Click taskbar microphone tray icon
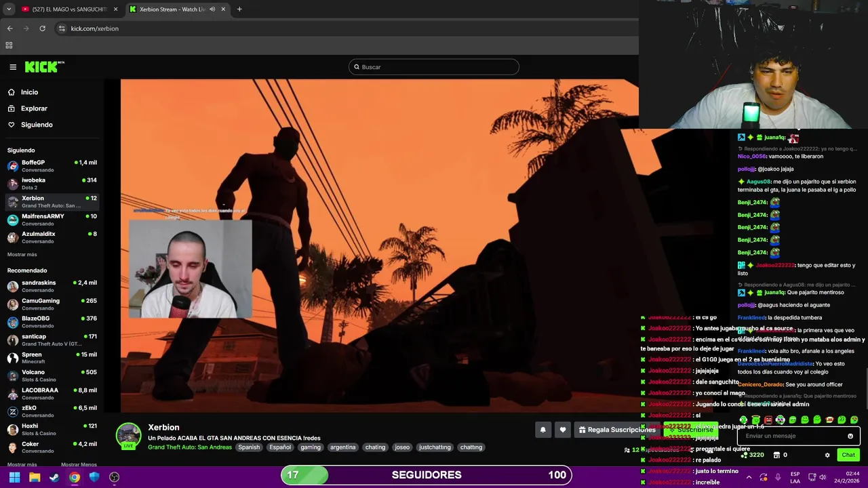The image size is (868, 488). click(x=778, y=477)
